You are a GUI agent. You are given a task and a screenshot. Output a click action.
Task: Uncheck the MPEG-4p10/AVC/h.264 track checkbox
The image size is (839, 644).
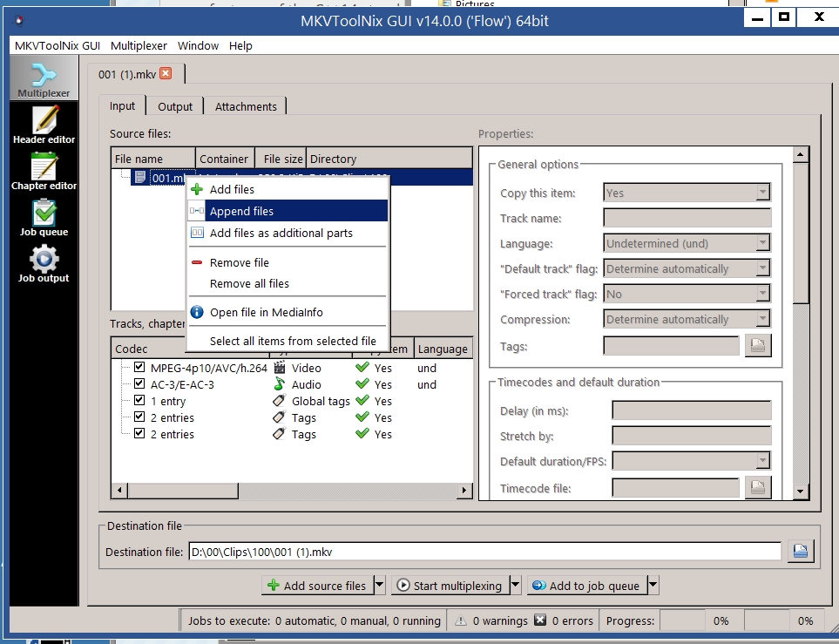pyautogui.click(x=139, y=367)
